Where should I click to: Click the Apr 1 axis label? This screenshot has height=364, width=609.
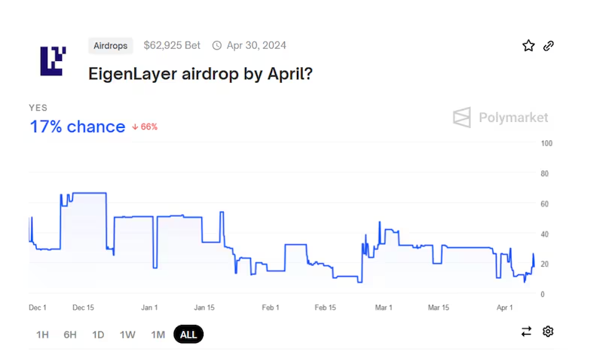click(x=504, y=307)
